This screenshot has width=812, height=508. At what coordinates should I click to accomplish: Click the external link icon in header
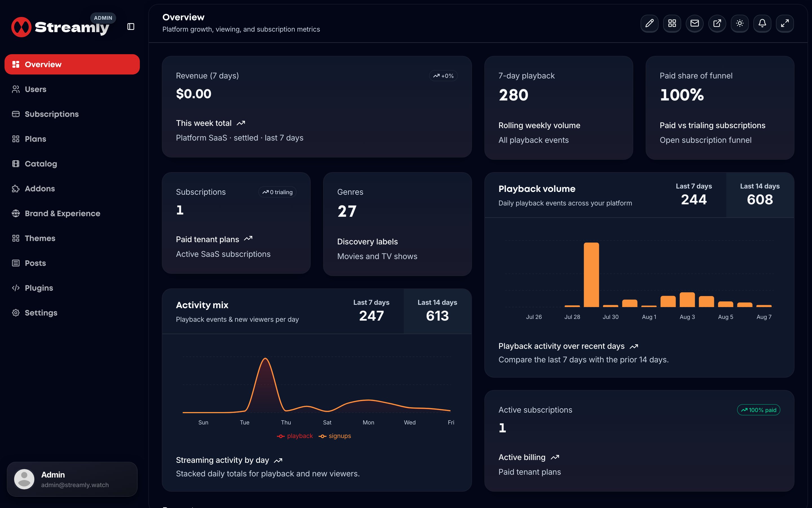[x=717, y=23]
